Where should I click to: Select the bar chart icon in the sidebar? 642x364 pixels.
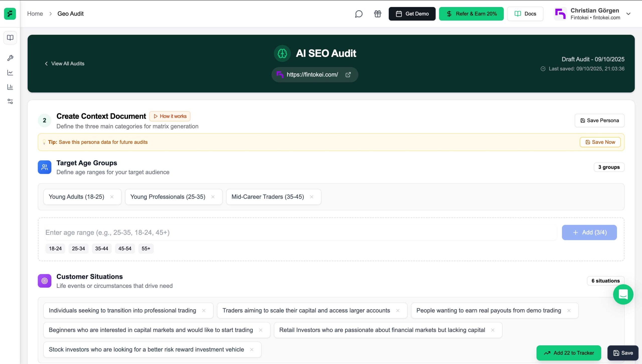[10, 87]
